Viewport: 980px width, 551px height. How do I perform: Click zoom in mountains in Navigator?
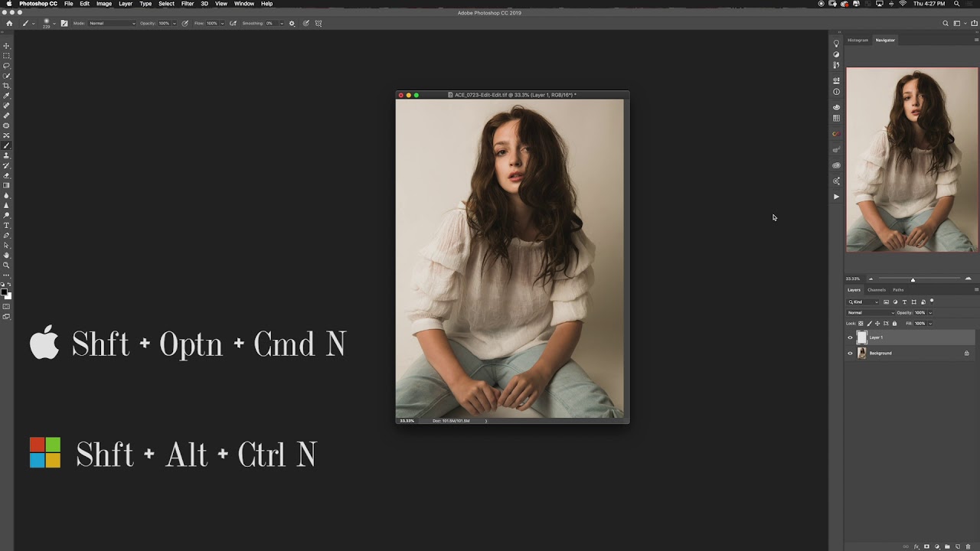coord(968,279)
